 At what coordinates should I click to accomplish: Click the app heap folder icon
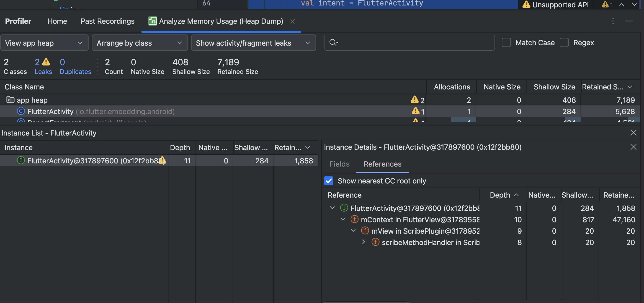click(10, 100)
